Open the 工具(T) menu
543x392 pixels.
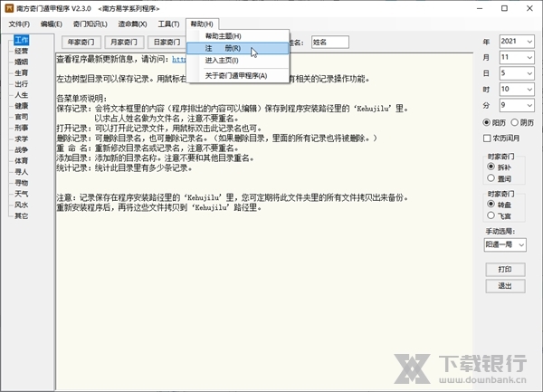tap(168, 24)
